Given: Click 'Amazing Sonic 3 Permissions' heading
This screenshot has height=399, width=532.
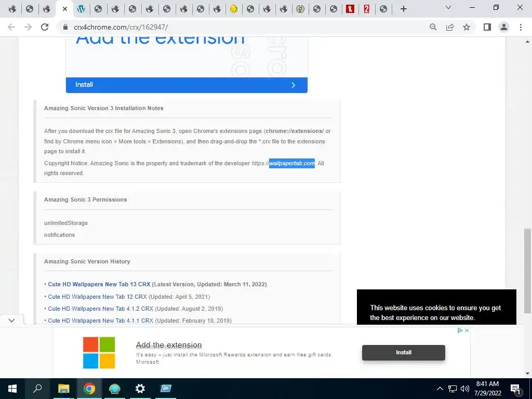Looking at the screenshot, I should (86, 200).
